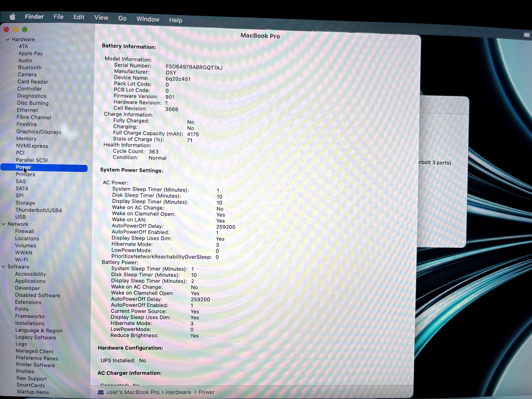This screenshot has width=532, height=399.
Task: Select Bluetooth in the sidebar
Action: pos(30,68)
